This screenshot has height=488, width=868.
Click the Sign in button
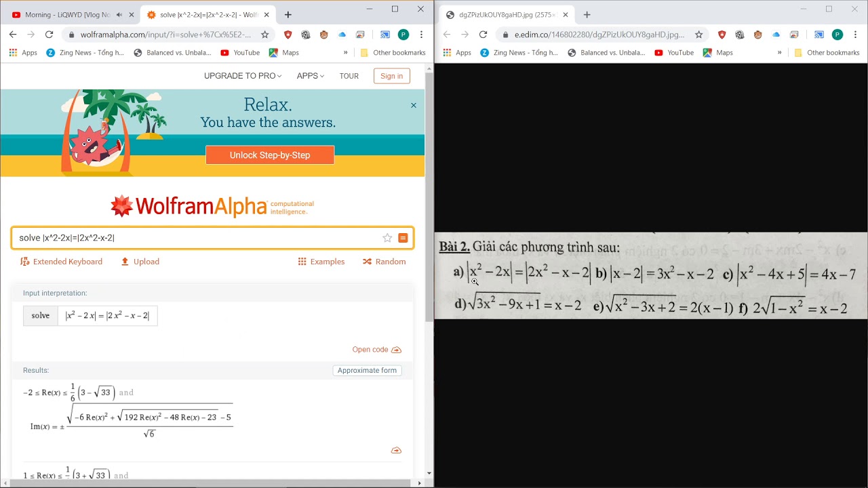(391, 76)
